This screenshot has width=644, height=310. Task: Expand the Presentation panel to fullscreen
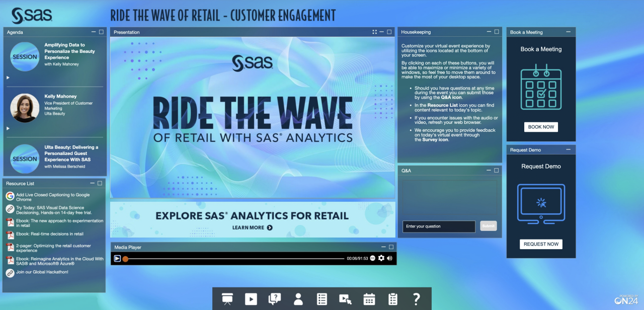click(x=374, y=32)
